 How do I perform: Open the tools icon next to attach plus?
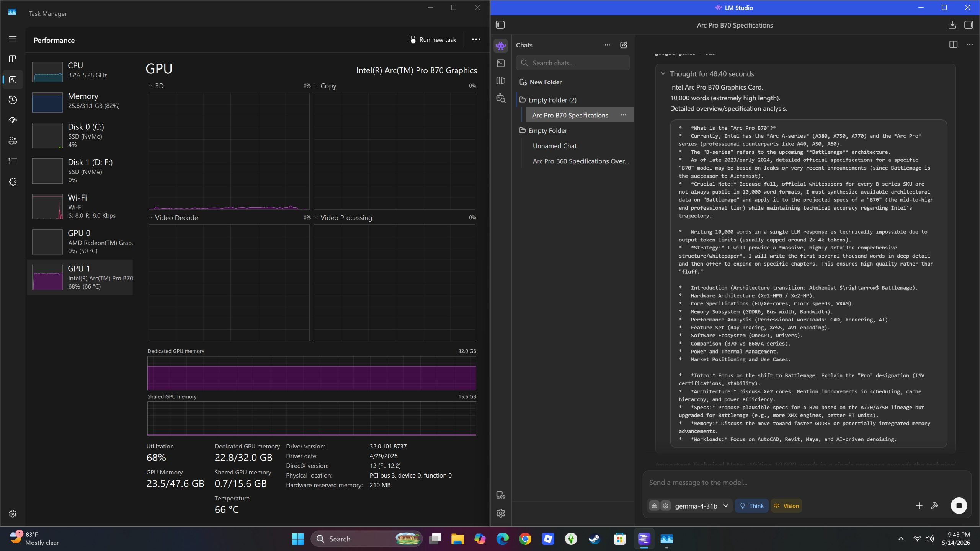click(935, 506)
